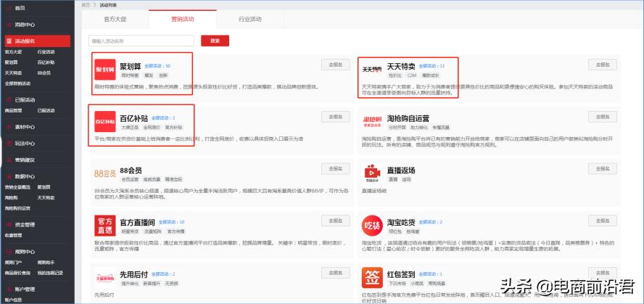Click 全部活动：1 link next to 红包签到
The image size is (644, 304).
tap(431, 274)
